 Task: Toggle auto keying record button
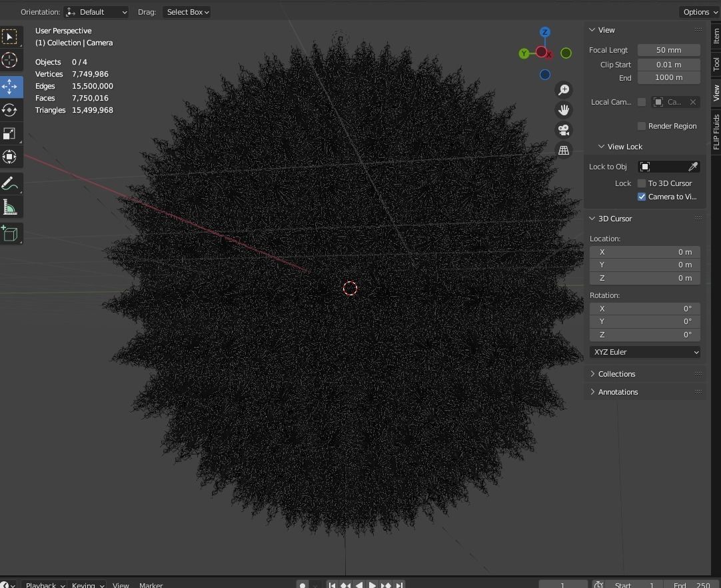[x=303, y=585]
